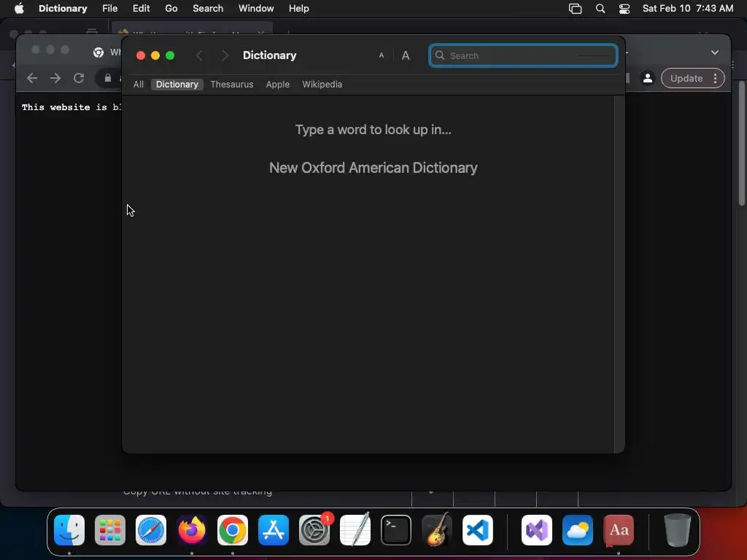
Task: Open TextEdit from the Dock
Action: 355,530
